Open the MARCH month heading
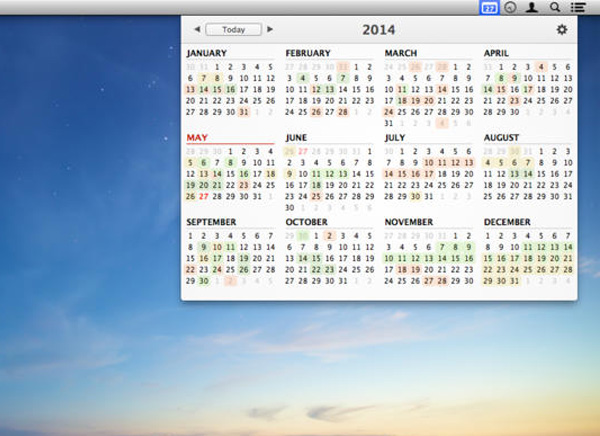This screenshot has height=436, width=600. (x=401, y=53)
